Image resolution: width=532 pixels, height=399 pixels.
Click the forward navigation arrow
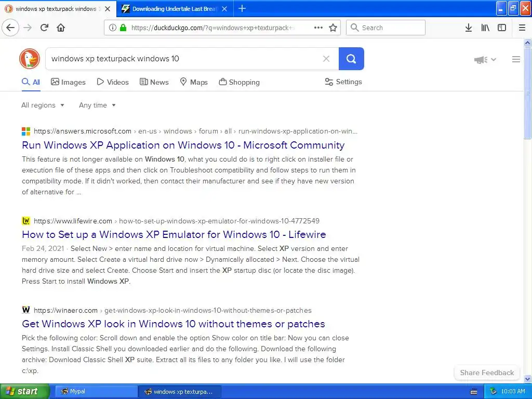point(28,28)
